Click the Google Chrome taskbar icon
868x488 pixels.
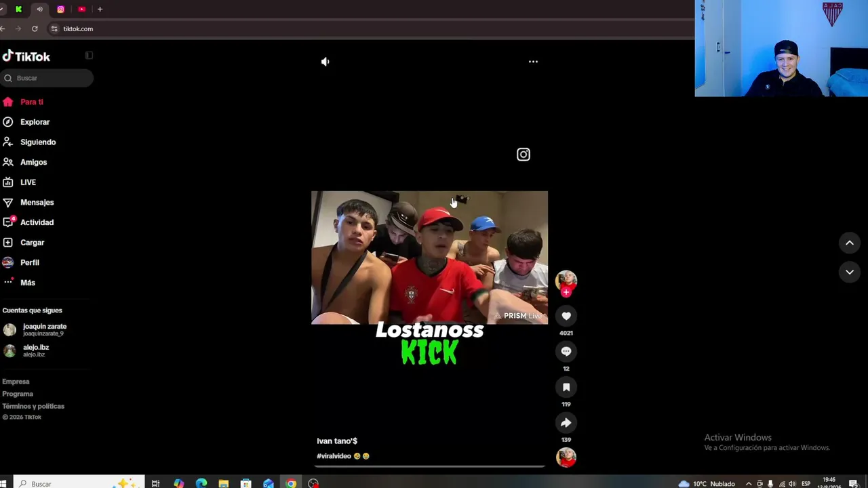[x=291, y=483]
